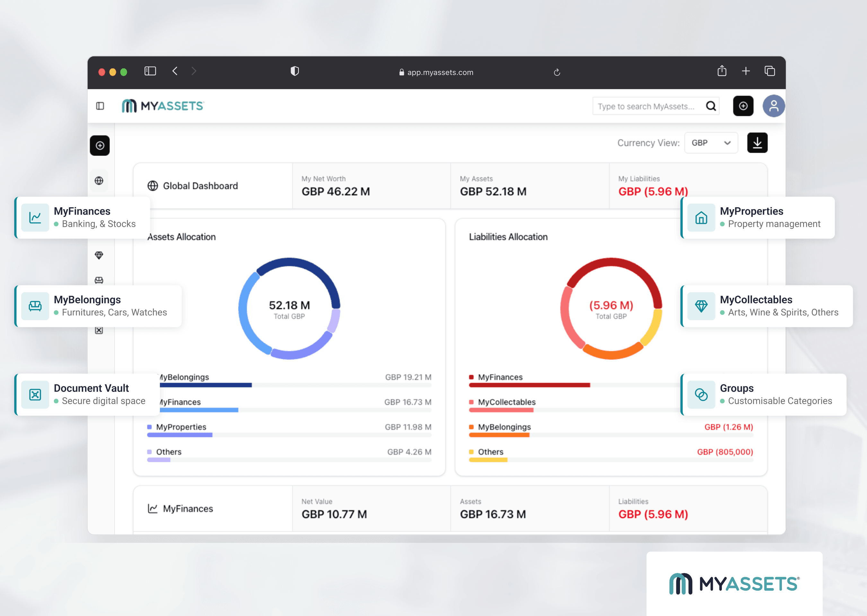This screenshot has height=616, width=867.
Task: Click the search magnifier icon in the search bar
Action: coord(711,106)
